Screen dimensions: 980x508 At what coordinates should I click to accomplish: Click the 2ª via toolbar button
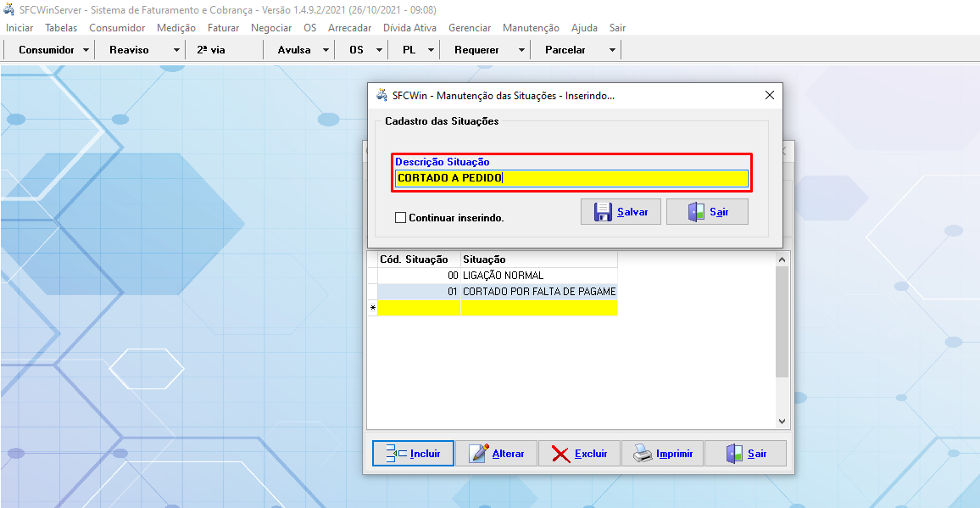[211, 50]
